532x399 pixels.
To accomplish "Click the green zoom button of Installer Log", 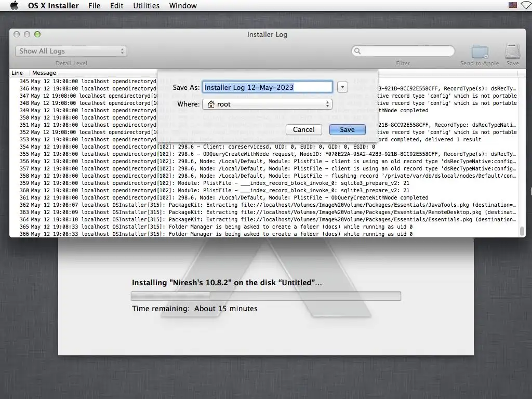I will point(37,34).
